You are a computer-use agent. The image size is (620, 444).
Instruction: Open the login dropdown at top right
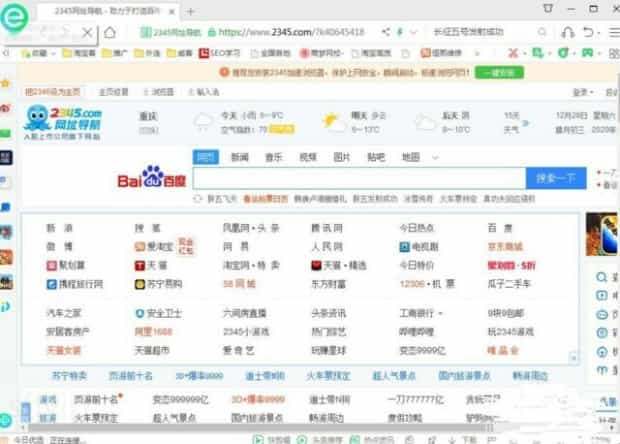pos(583,92)
